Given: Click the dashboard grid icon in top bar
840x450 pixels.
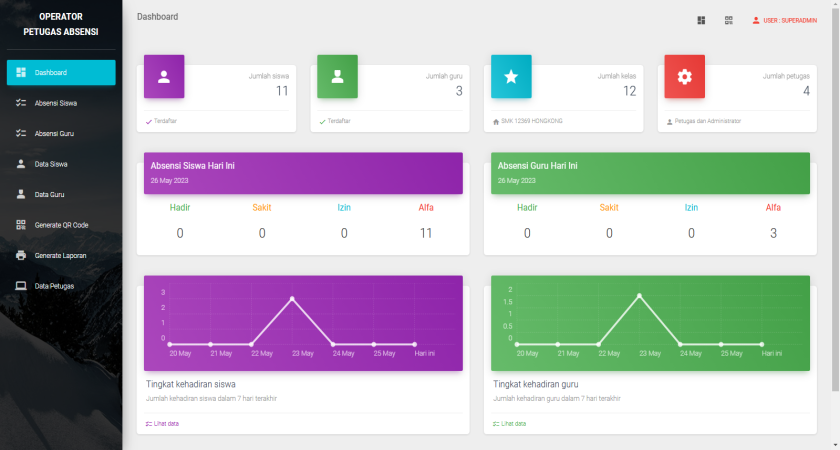Looking at the screenshot, I should (x=701, y=20).
